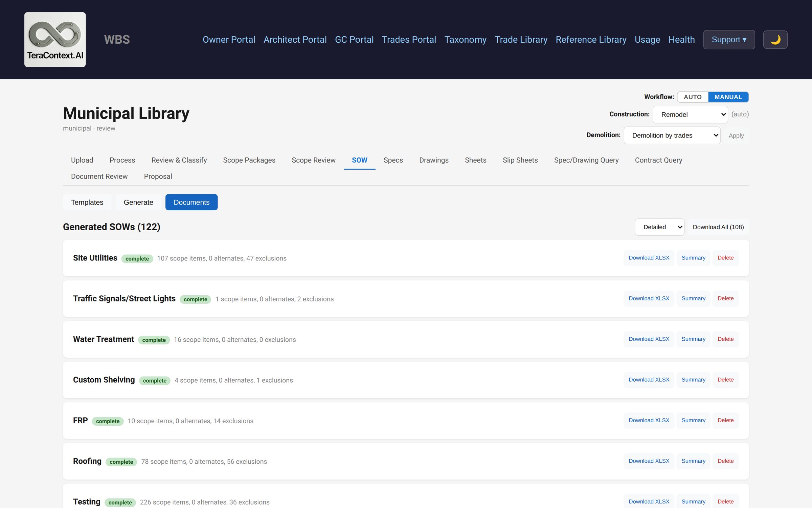Open the Owner Portal link
The height and width of the screenshot is (508, 812).
pyautogui.click(x=229, y=40)
